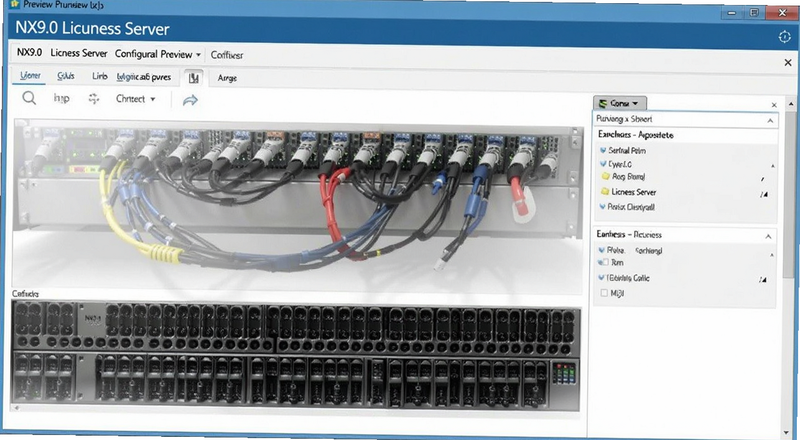
Task: Click the app icon in the window title bar
Action: point(15,5)
